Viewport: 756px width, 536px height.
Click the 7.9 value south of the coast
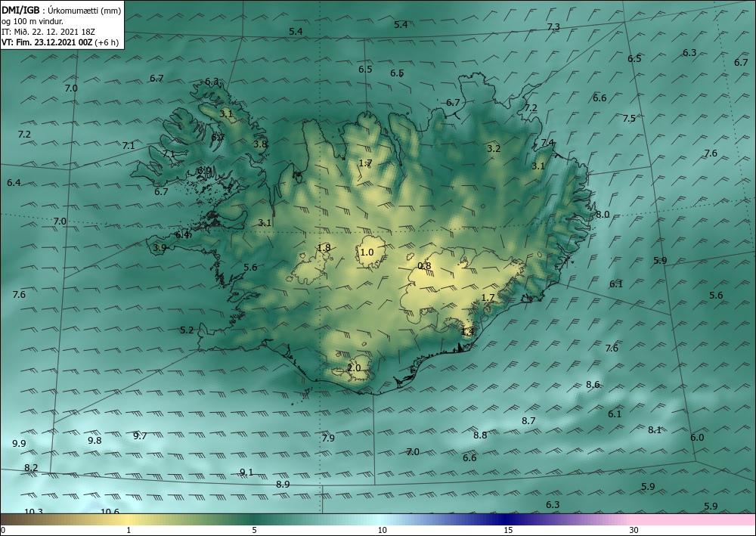click(x=328, y=438)
